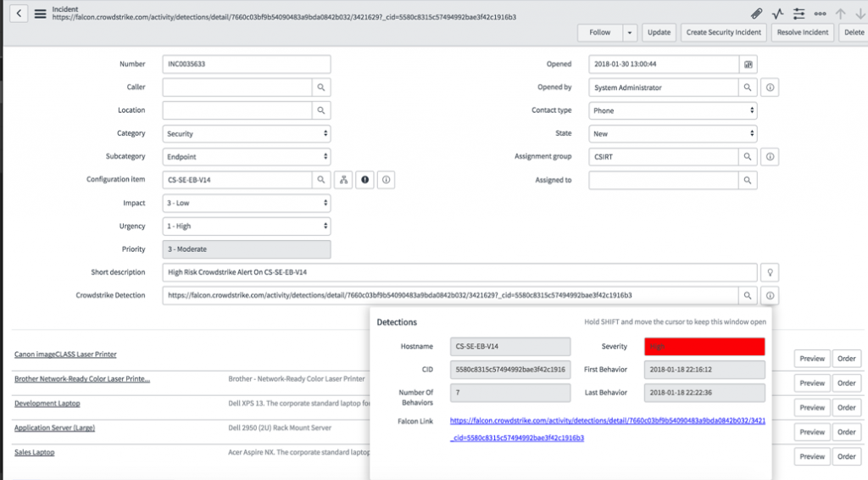Show the Configuration item dependency map icon
Image resolution: width=868 pixels, height=480 pixels.
[x=343, y=180]
